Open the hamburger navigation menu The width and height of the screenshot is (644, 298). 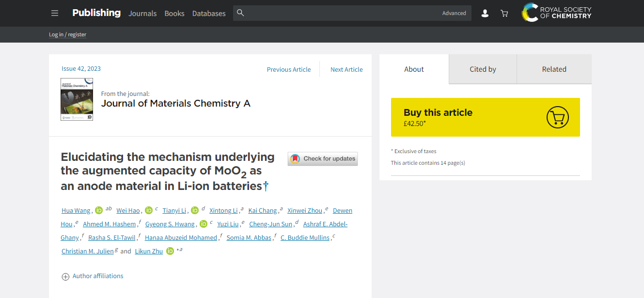(55, 13)
